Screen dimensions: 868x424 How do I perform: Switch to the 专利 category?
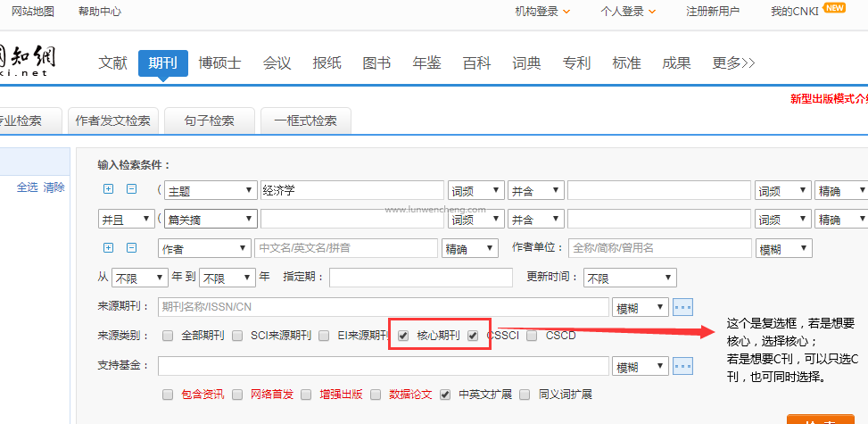[577, 63]
